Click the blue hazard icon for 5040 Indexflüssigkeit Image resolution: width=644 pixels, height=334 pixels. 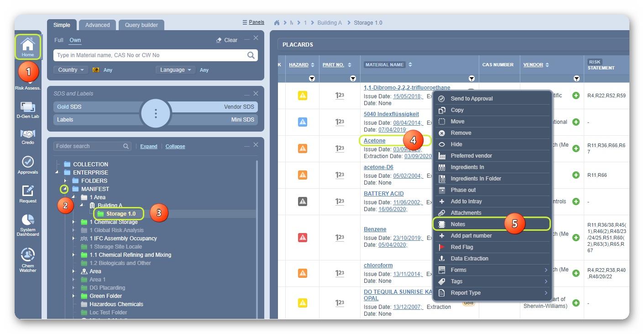click(303, 122)
